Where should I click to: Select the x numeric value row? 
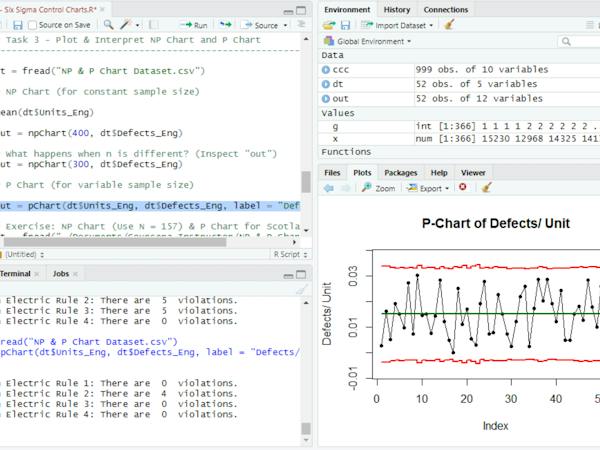point(459,139)
